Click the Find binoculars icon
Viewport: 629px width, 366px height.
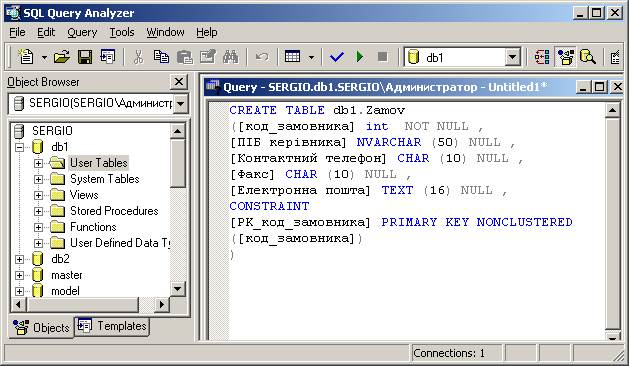(231, 57)
